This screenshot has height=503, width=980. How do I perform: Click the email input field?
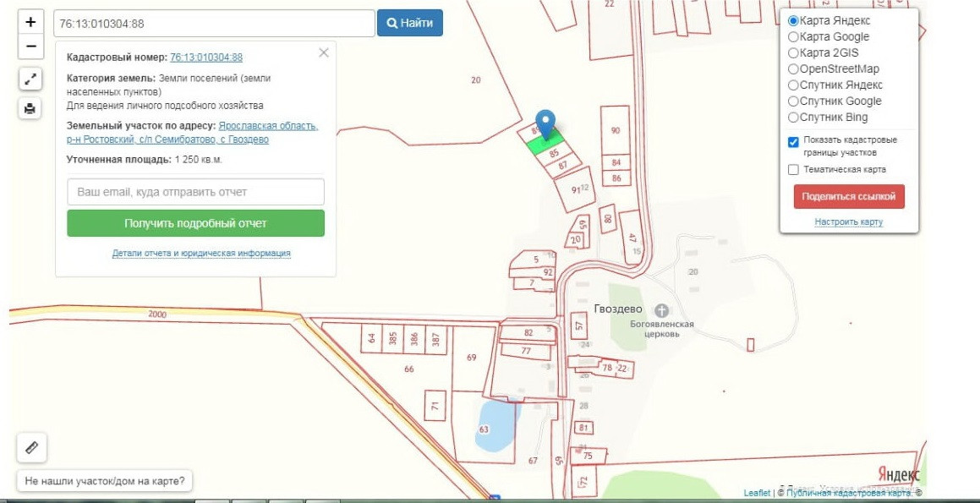195,192
